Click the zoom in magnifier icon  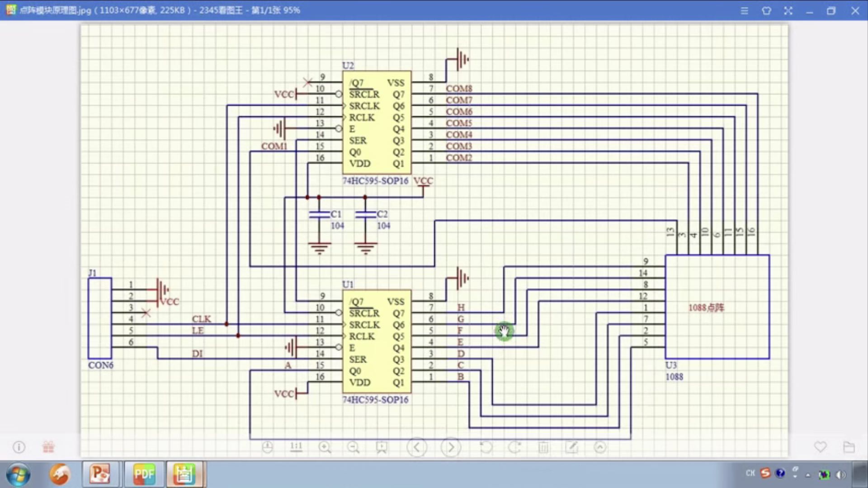click(325, 447)
